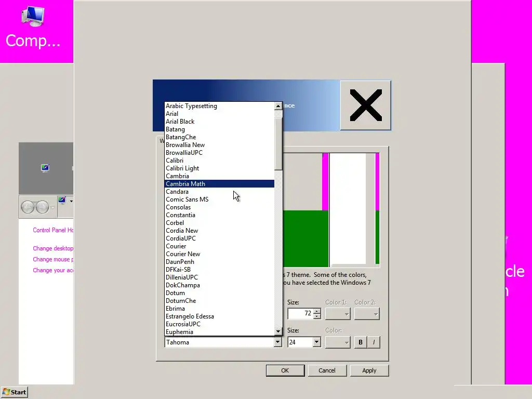Click the item Size 72 field
Viewport: 532px width, 399px height.
(300, 313)
